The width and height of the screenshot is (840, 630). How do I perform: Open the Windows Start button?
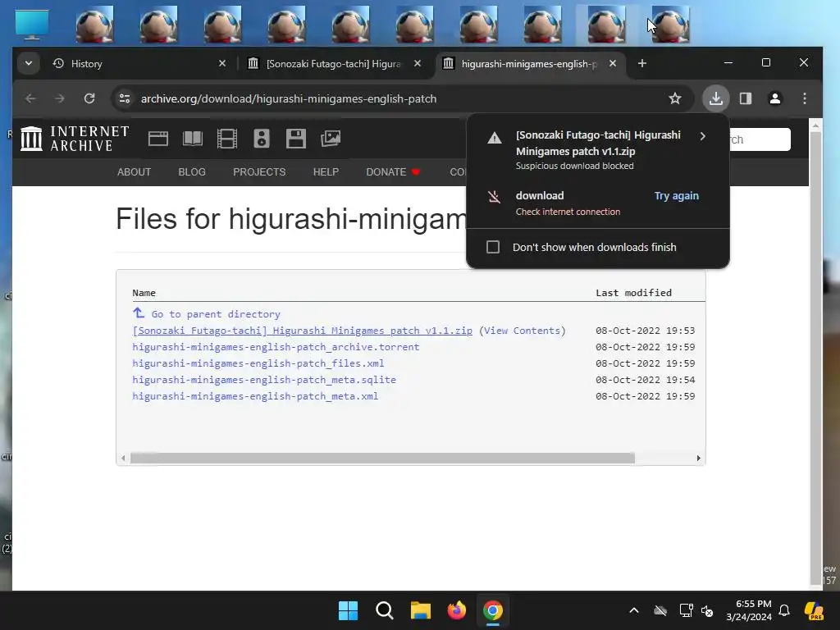pyautogui.click(x=348, y=610)
